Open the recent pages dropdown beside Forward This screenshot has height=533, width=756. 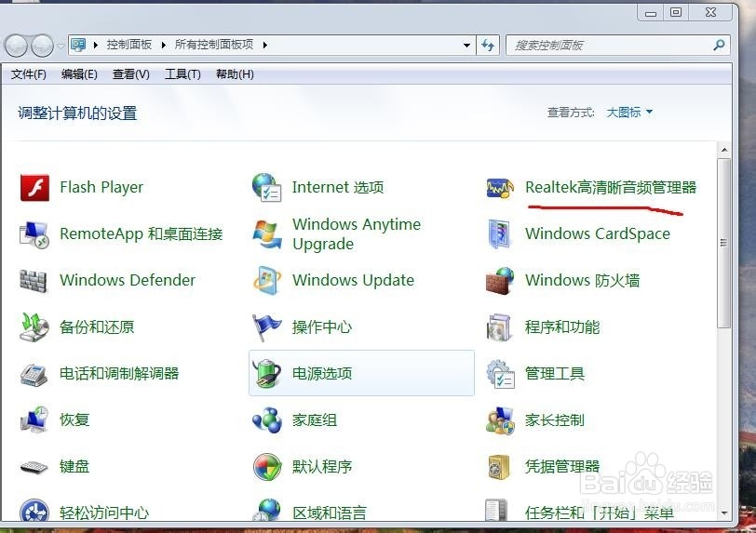61,47
